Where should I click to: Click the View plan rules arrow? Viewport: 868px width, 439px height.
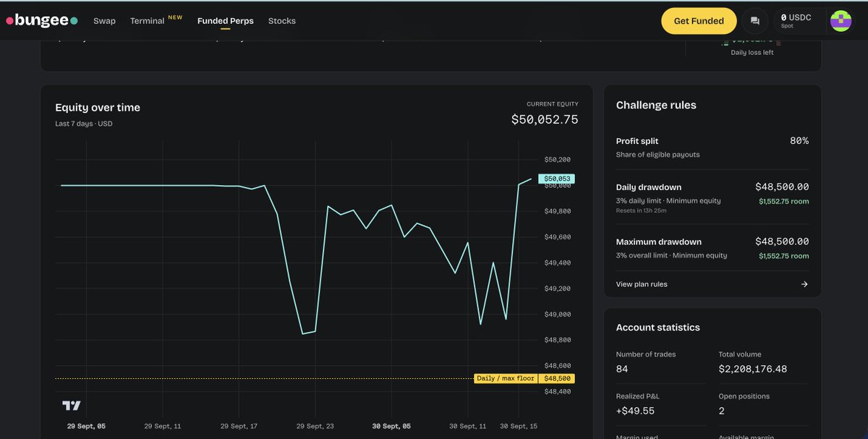(804, 284)
